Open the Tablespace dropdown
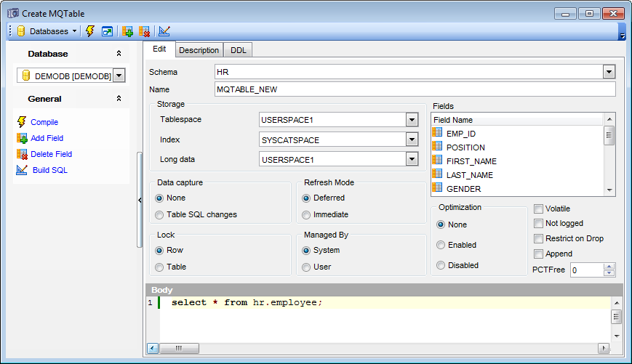Image resolution: width=632 pixels, height=364 pixels. coord(412,120)
